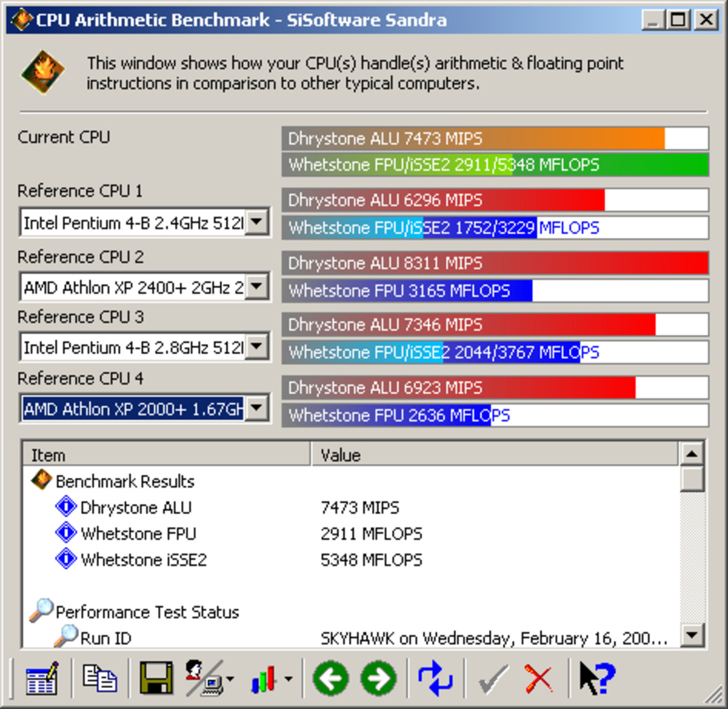Cancel with the red X icon
The image size is (728, 709).
[x=539, y=679]
